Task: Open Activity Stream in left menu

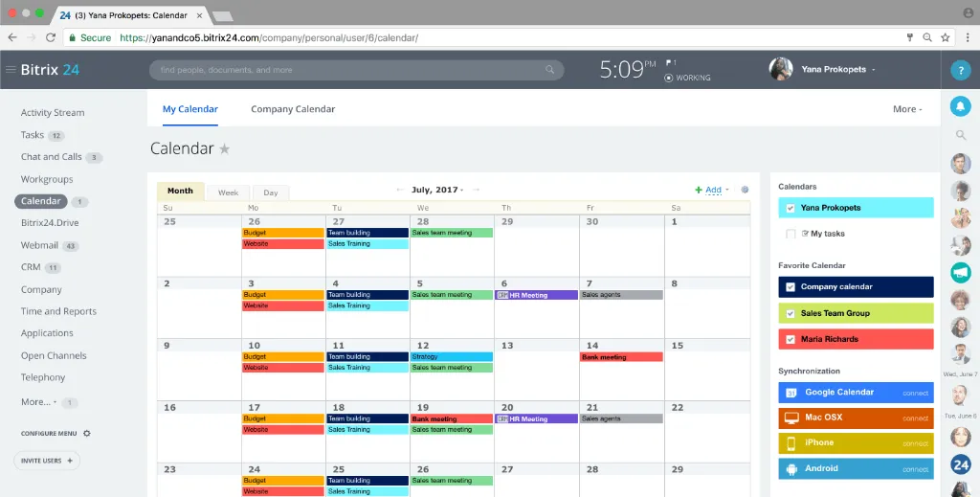Action: click(53, 113)
